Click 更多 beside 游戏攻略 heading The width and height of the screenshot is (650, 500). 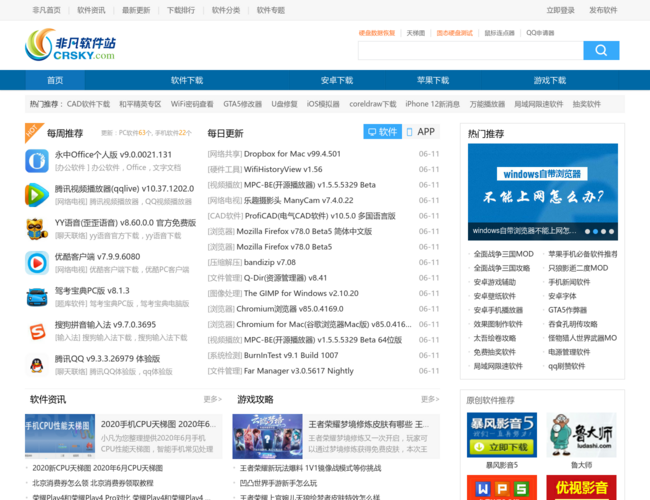tap(430, 399)
